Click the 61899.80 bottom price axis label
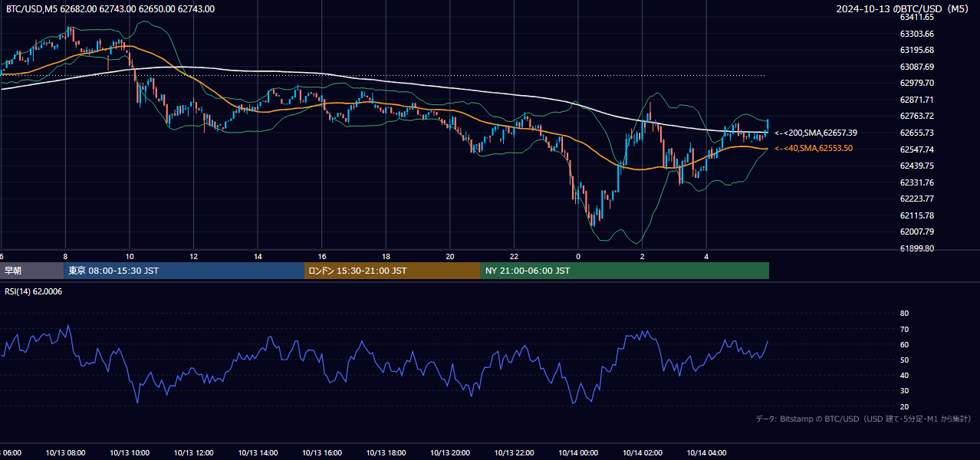980x460 pixels. (x=917, y=248)
